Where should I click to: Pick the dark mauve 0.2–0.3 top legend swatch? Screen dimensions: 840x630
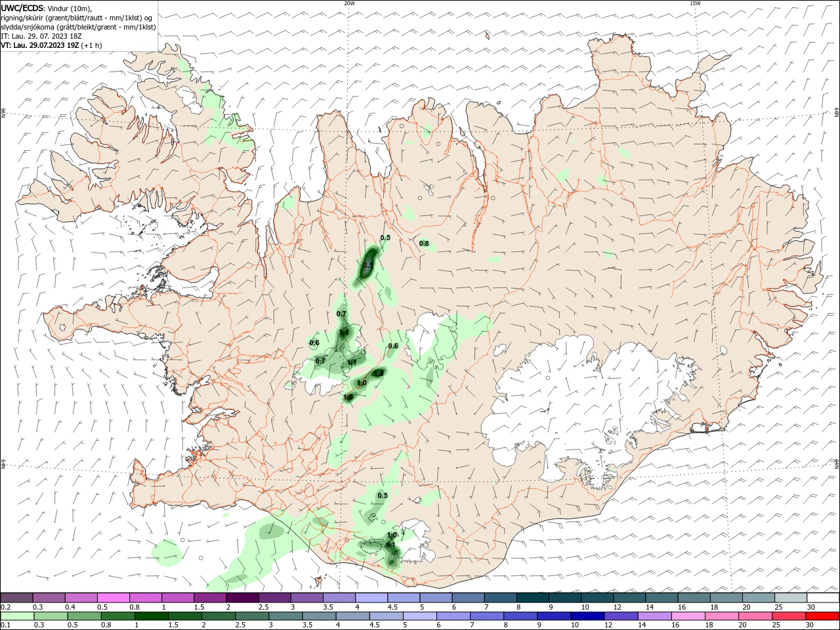[x=16, y=598]
